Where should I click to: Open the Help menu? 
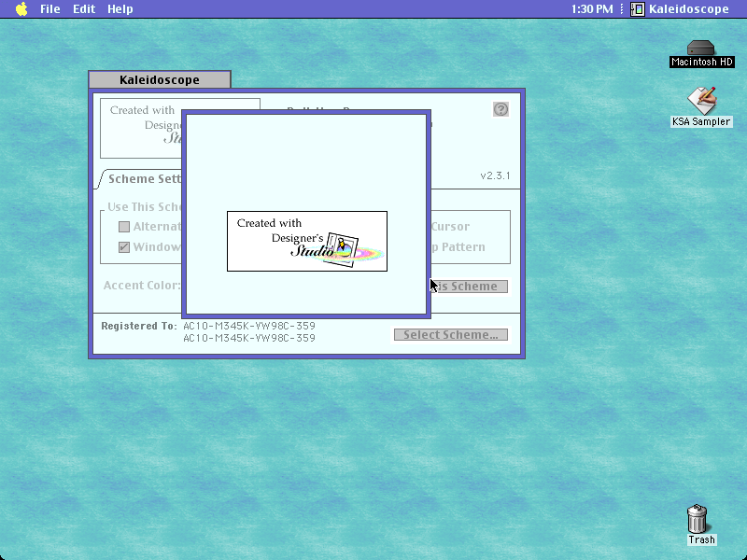[120, 8]
